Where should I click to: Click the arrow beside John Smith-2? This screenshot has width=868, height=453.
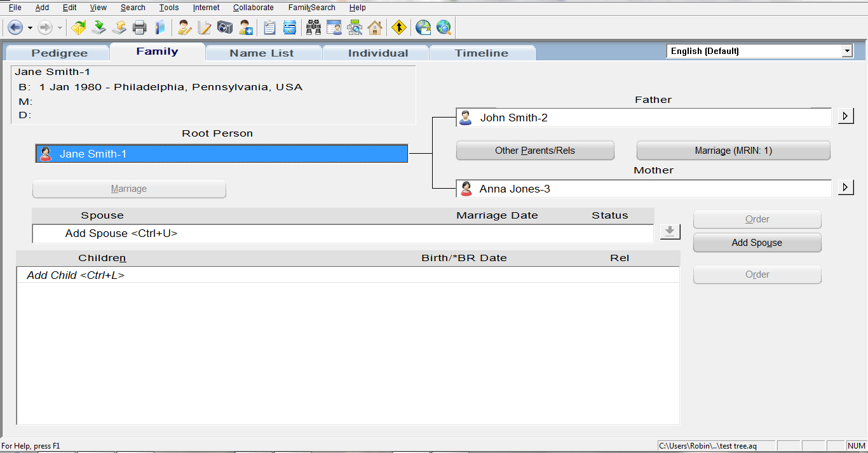tap(845, 116)
